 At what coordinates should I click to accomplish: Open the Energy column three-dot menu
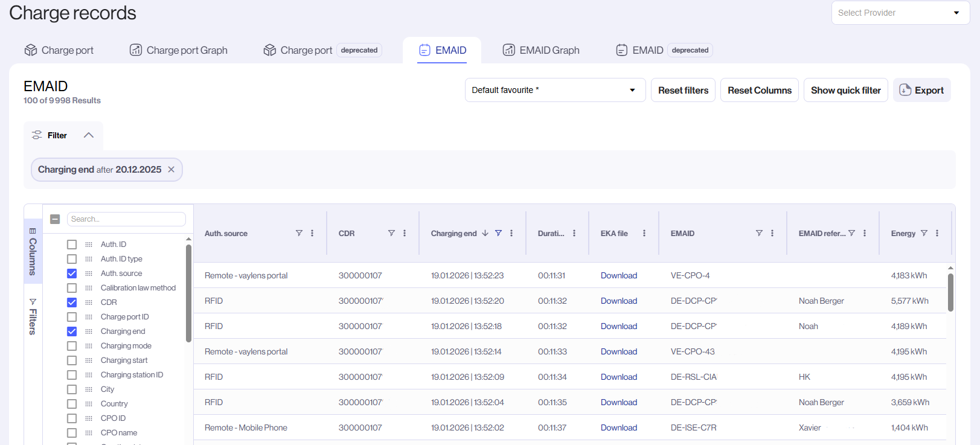click(x=937, y=233)
